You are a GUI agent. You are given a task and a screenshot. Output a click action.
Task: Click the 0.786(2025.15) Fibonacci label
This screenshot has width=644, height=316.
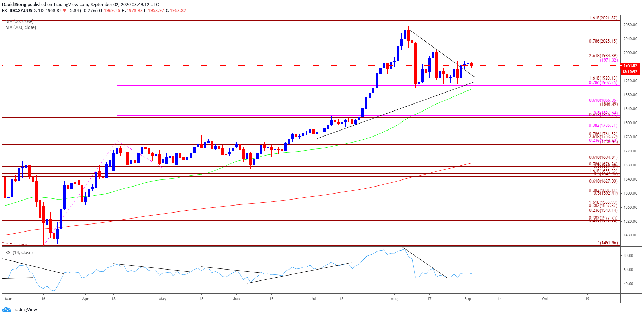coord(603,41)
